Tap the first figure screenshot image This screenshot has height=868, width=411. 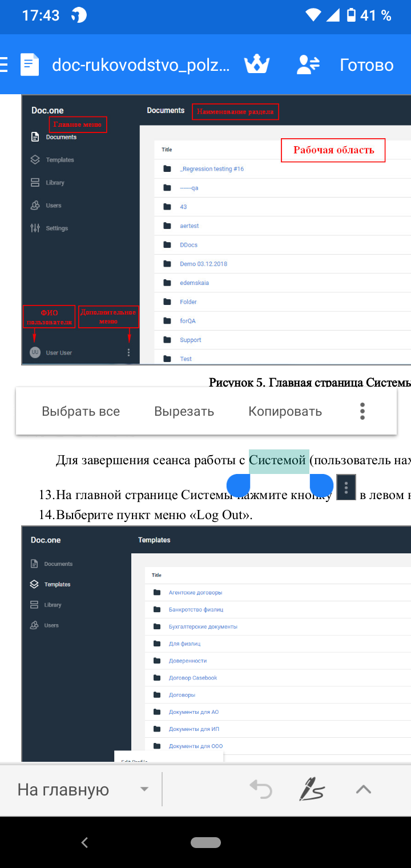point(216,230)
